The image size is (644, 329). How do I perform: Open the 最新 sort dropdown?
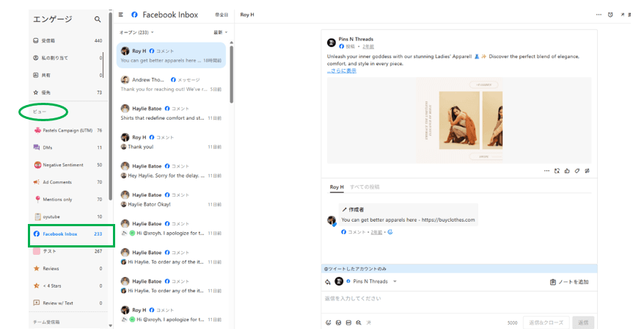click(x=220, y=32)
